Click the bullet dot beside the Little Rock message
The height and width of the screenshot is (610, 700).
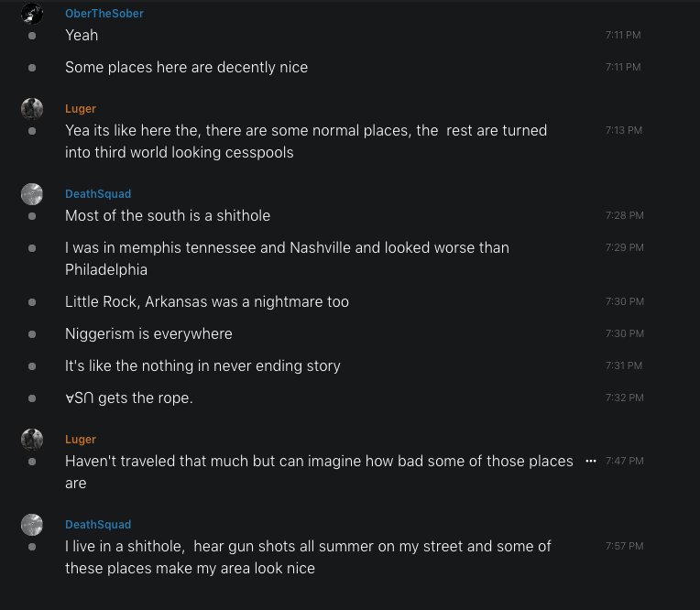pyautogui.click(x=32, y=302)
